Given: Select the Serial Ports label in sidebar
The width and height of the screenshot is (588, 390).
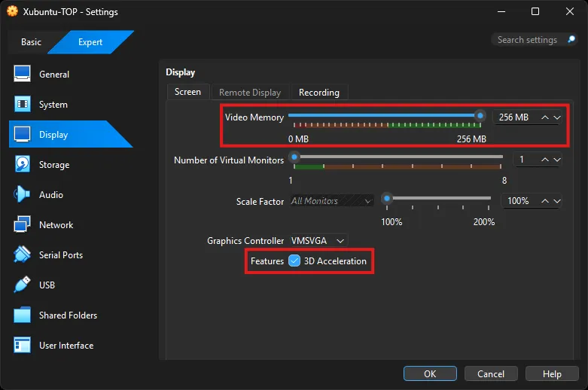Looking at the screenshot, I should pyautogui.click(x=61, y=255).
